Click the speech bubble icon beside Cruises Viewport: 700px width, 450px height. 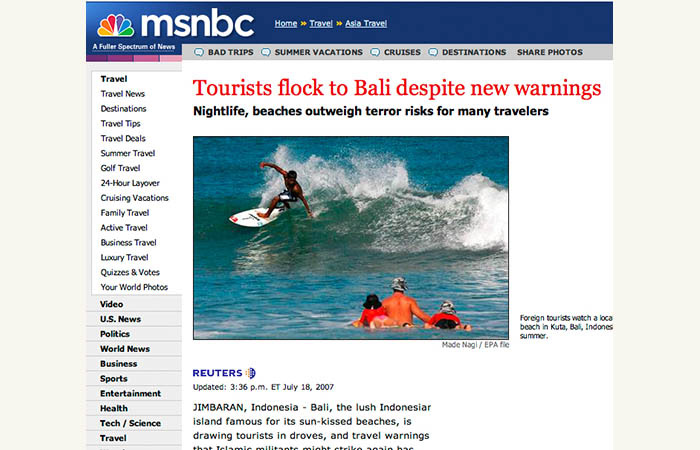click(375, 52)
